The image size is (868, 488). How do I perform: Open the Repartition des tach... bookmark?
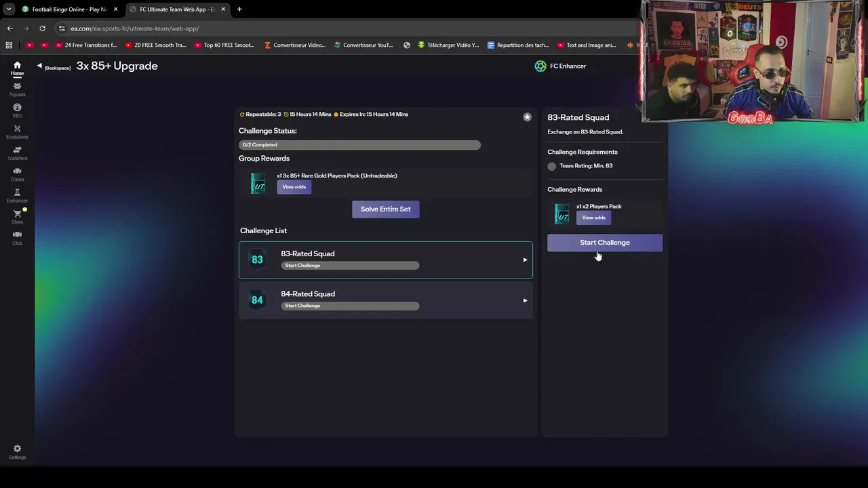coord(519,45)
